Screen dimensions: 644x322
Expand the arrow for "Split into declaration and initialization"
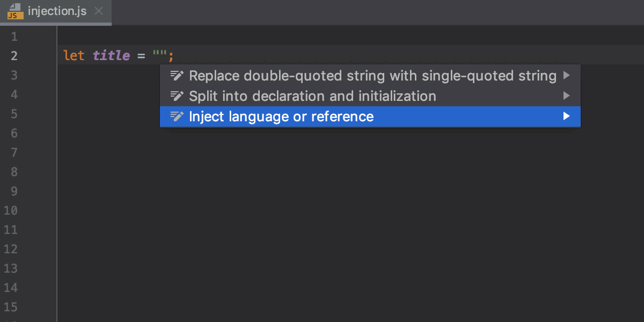pos(566,96)
